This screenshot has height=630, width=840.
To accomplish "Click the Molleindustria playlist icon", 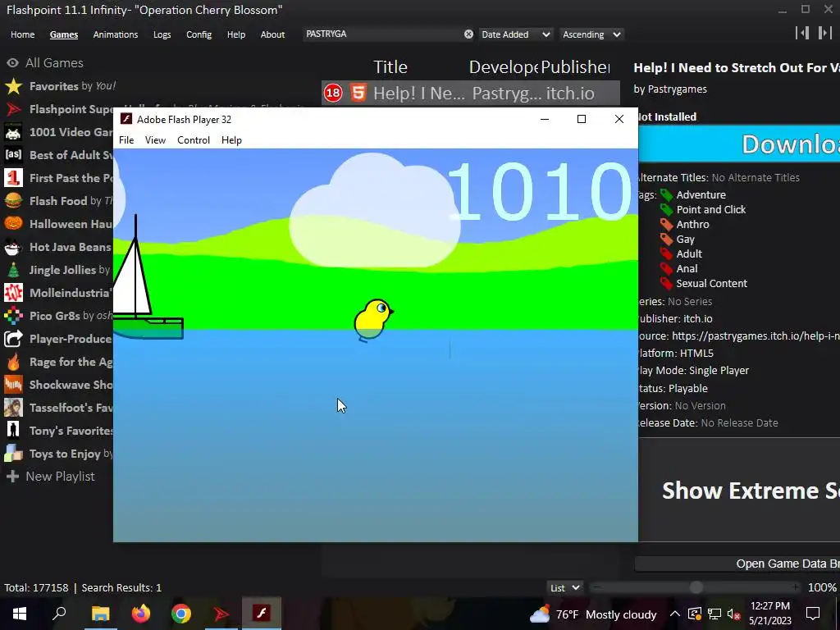I will coord(13,293).
